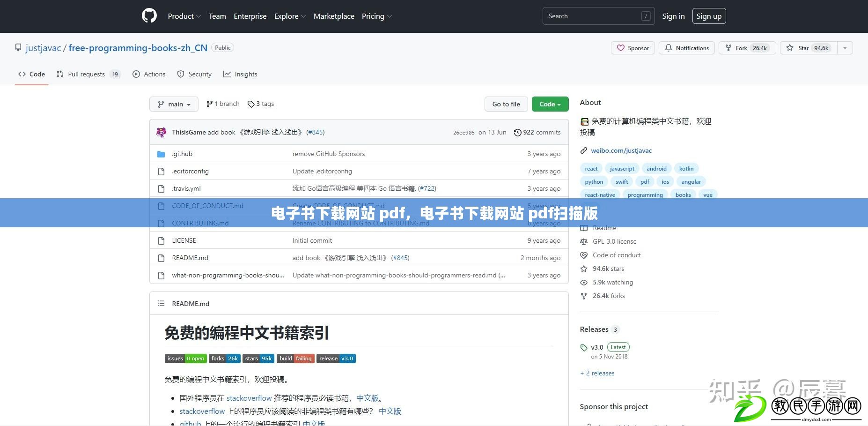
Task: Click the tag icon beside 3 tags
Action: pyautogui.click(x=251, y=104)
